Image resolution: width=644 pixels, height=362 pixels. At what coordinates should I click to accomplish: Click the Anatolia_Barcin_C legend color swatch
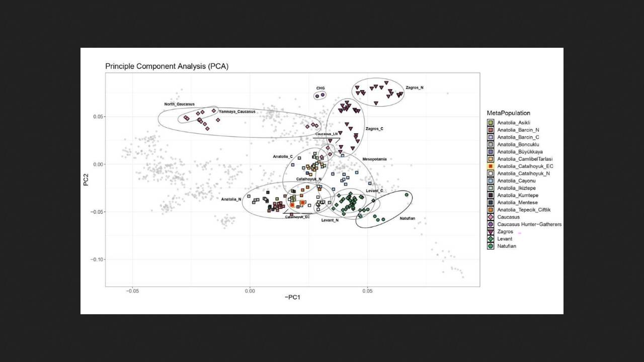[x=491, y=137]
